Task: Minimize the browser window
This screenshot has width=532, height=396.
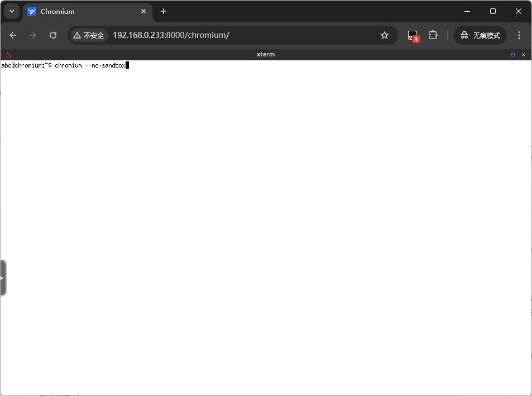Action: point(467,11)
